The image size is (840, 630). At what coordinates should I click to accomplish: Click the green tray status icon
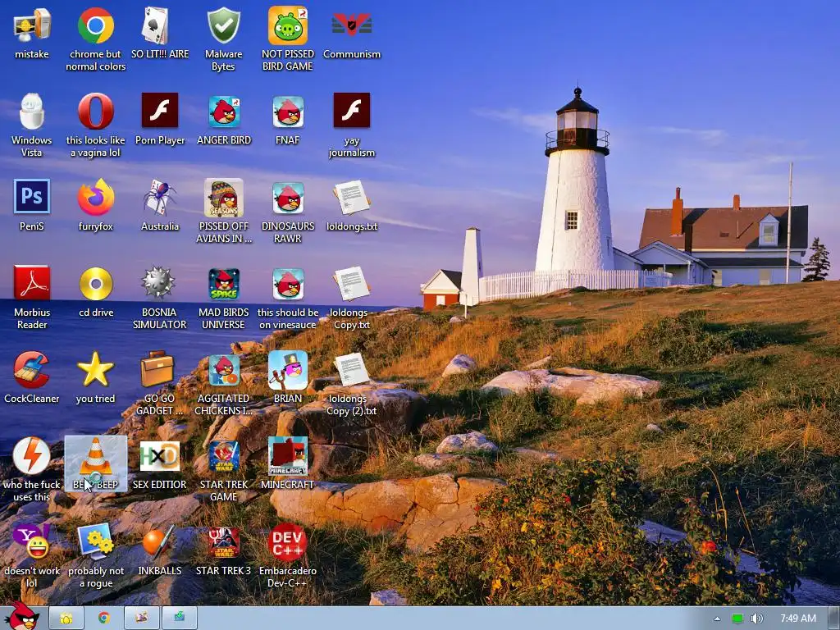(x=737, y=619)
